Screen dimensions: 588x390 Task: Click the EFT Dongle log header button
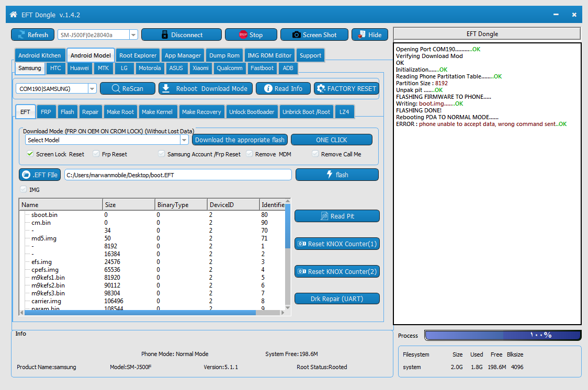click(x=487, y=33)
